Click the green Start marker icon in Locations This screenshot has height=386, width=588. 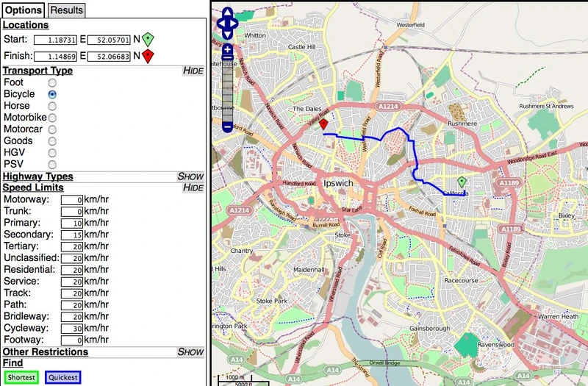[148, 39]
